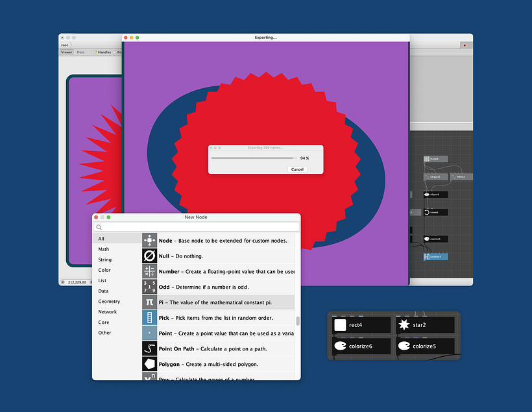This screenshot has width=532, height=412.
Task: Select the List category
Action: (x=117, y=281)
